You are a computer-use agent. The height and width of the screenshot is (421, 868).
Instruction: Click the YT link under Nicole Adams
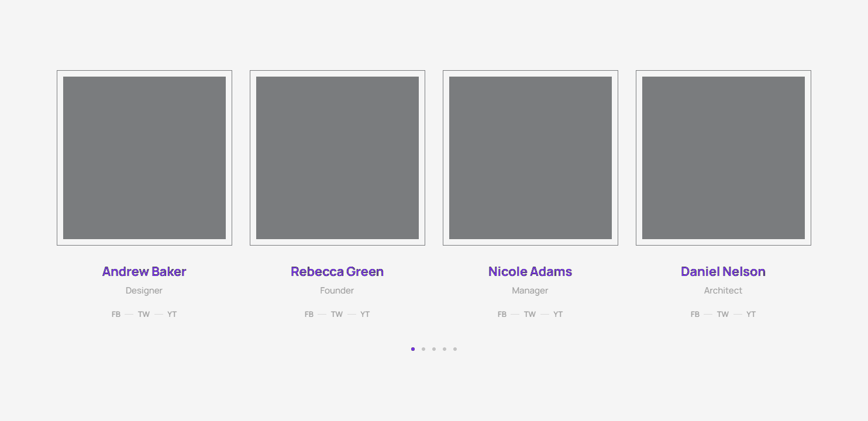558,315
